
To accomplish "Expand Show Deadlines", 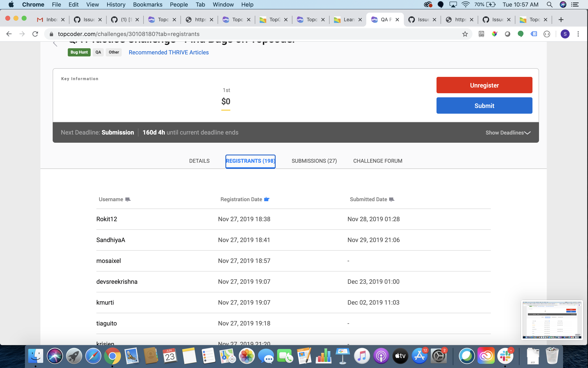I will tap(508, 133).
